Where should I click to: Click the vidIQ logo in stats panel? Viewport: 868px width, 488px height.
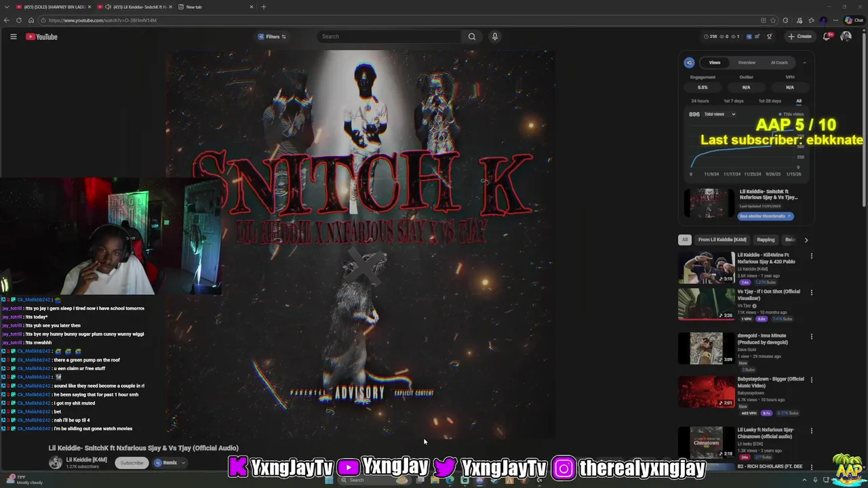(x=689, y=62)
